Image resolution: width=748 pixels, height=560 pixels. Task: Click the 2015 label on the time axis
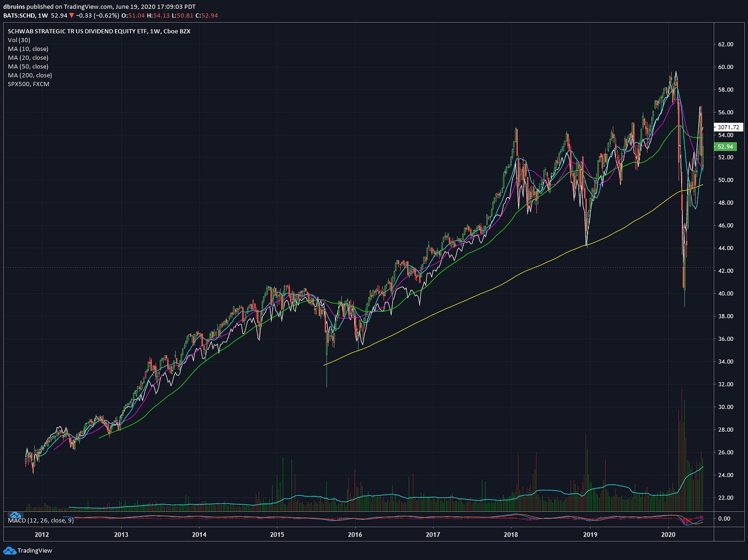277,534
